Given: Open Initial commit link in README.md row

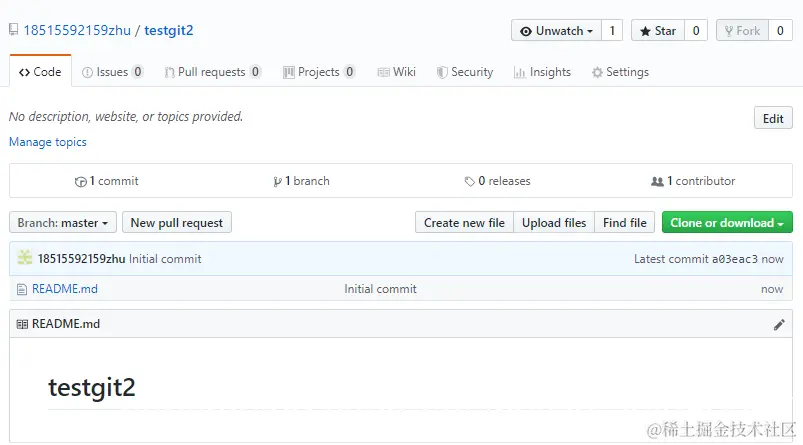Looking at the screenshot, I should tap(380, 289).
